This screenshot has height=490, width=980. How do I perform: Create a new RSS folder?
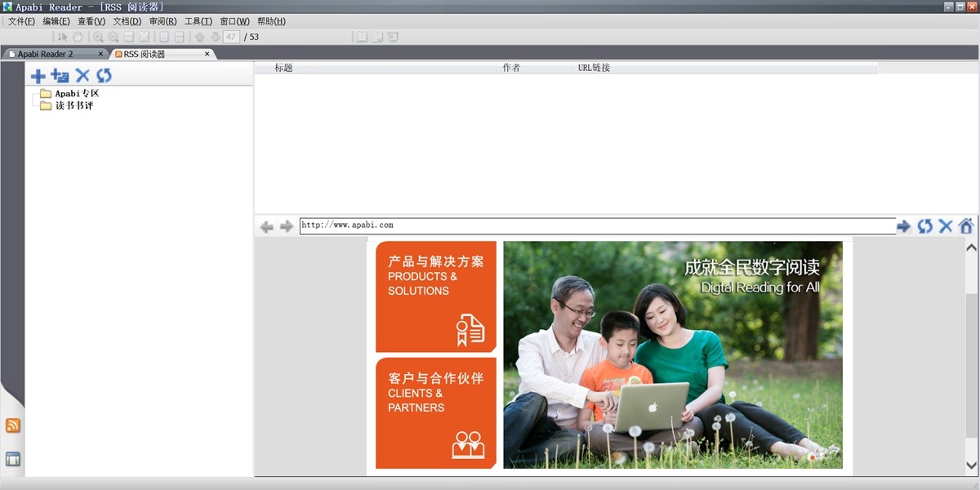(60, 75)
